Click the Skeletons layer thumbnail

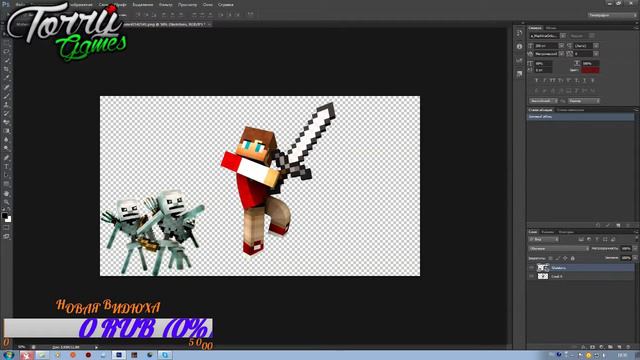click(542, 268)
